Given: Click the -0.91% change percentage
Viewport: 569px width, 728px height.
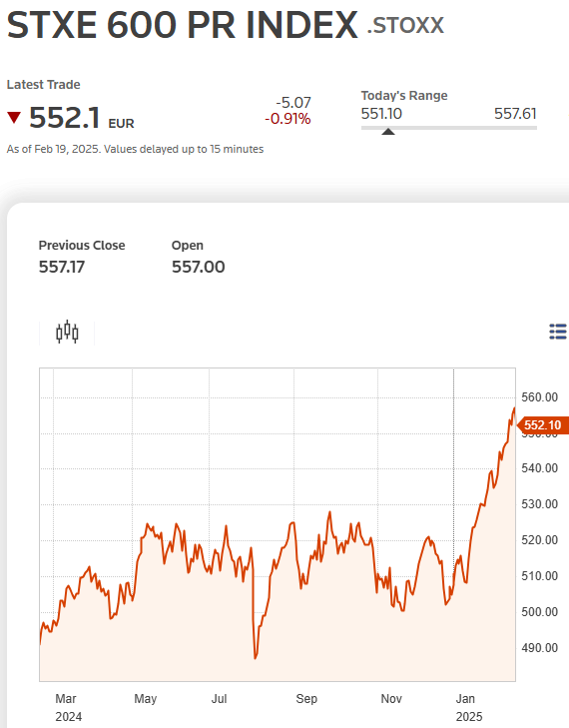Looking at the screenshot, I should tap(287, 119).
